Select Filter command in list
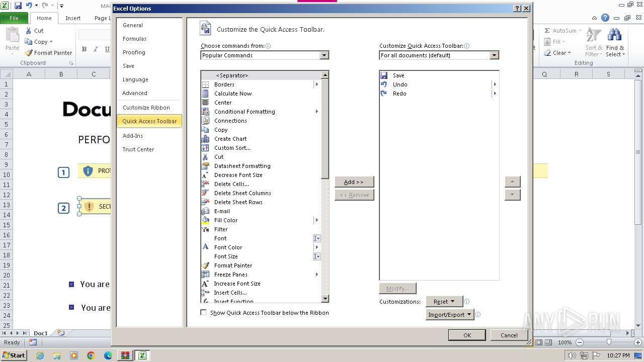 click(261, 229)
